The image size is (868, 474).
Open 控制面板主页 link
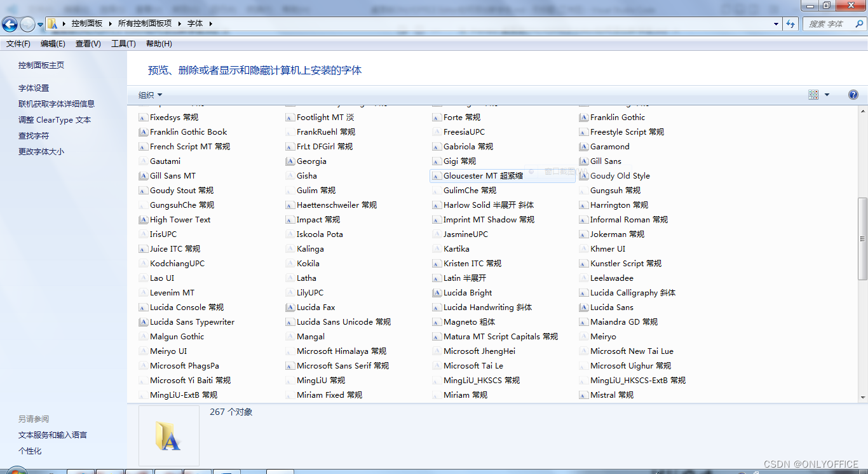(x=41, y=65)
